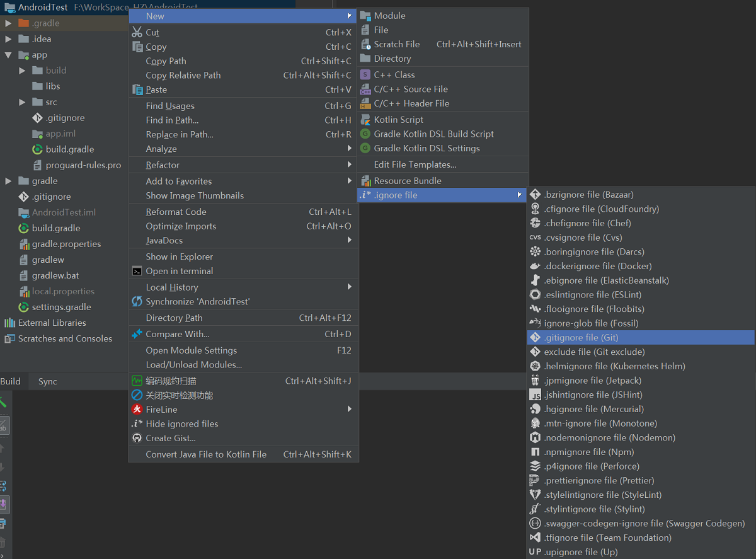Select .gitignore file (Git) option
Image resolution: width=756 pixels, height=559 pixels.
pos(641,338)
